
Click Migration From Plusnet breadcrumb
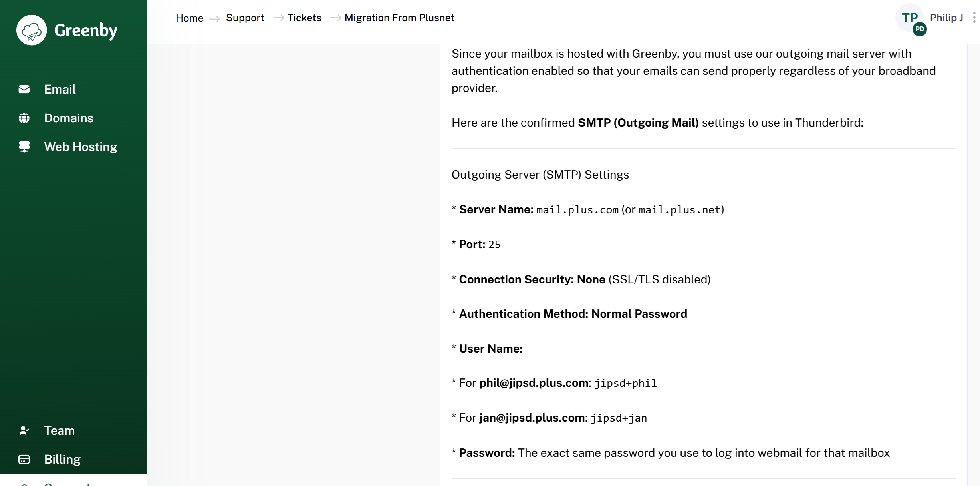399,18
